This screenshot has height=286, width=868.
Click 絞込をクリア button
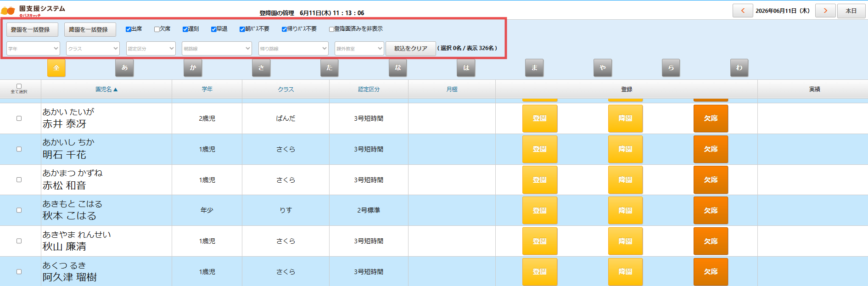click(x=411, y=48)
